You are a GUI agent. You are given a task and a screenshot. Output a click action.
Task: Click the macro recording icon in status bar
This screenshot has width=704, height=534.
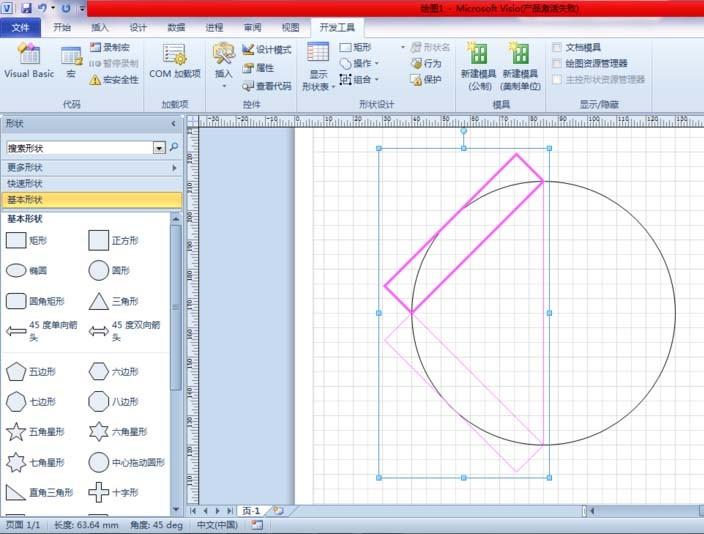[257, 525]
